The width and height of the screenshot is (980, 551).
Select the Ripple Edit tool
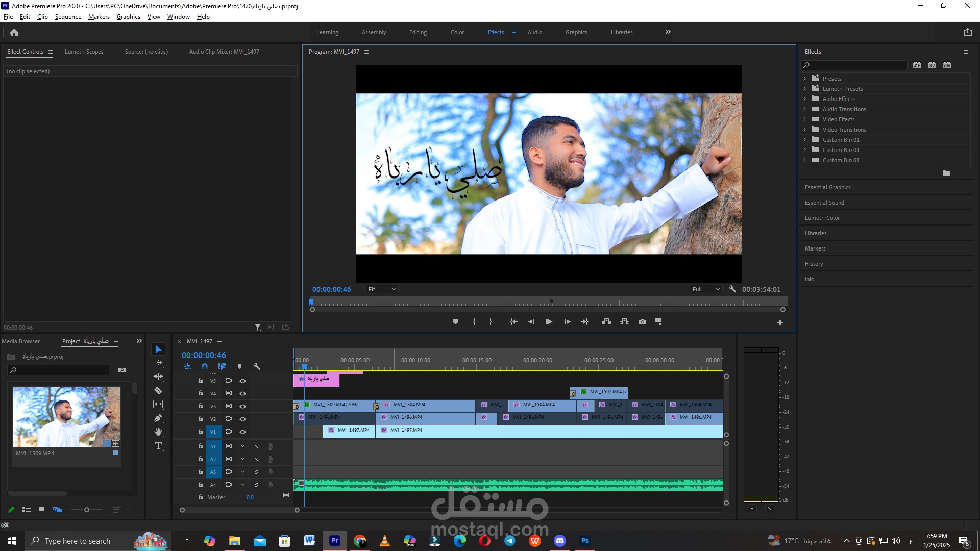158,377
